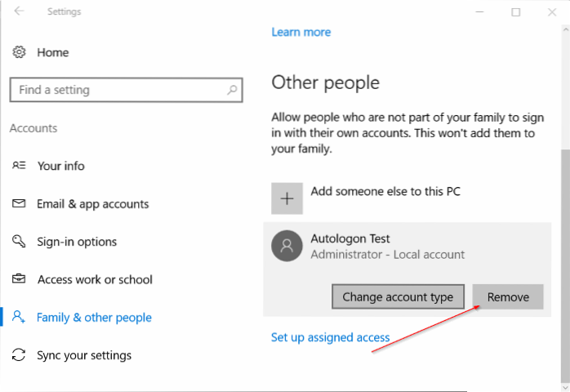Open the Your info page
Viewport: 570px width, 392px height.
[60, 166]
